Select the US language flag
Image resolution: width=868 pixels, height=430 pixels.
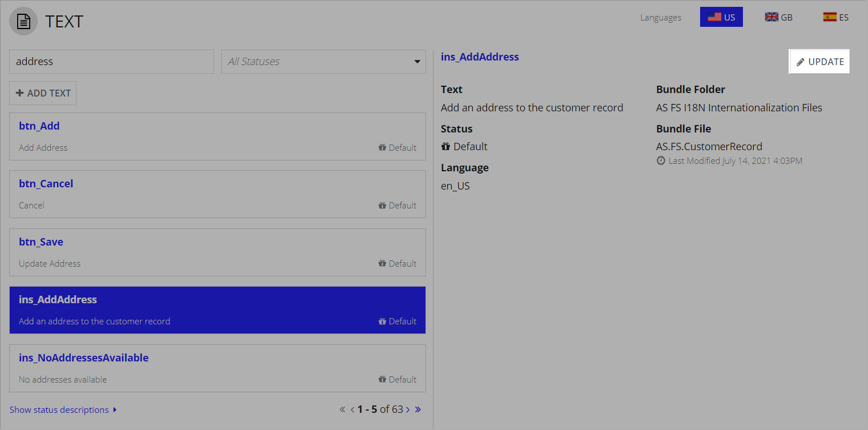[x=721, y=17]
